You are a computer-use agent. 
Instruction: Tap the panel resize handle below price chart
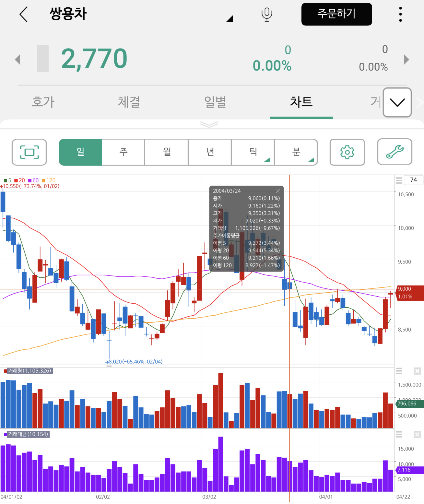[x=109, y=366]
